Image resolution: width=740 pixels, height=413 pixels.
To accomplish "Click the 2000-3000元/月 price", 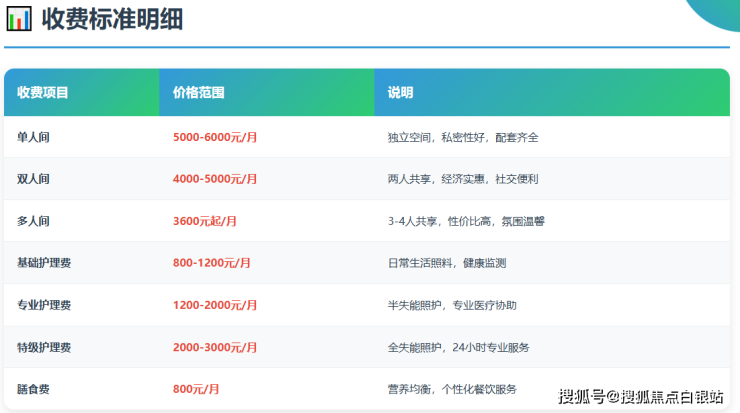I will click(215, 347).
